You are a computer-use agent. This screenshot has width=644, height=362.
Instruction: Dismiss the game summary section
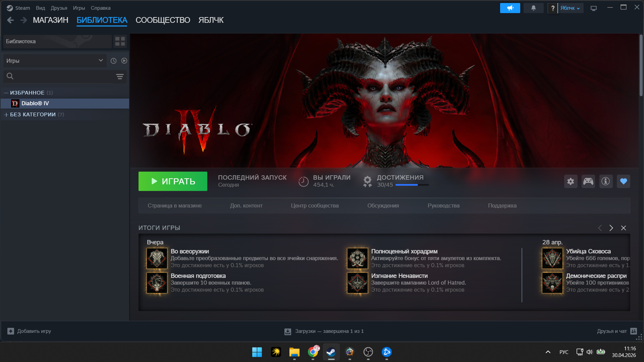pos(624,228)
